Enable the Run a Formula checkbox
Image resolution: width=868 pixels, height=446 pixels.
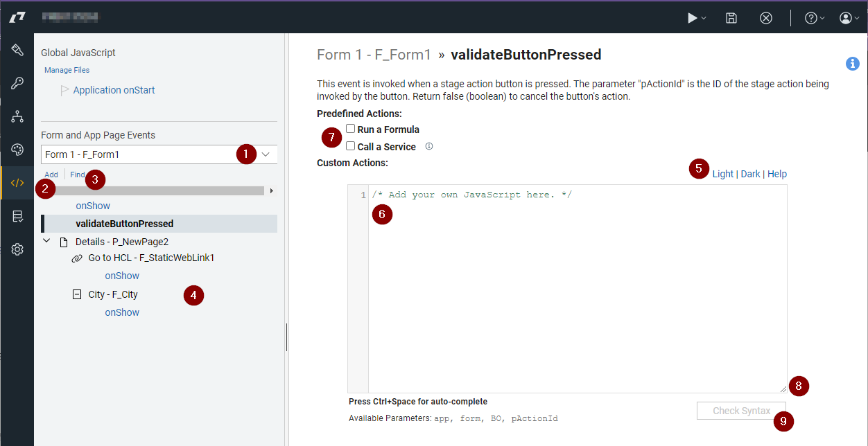351,129
